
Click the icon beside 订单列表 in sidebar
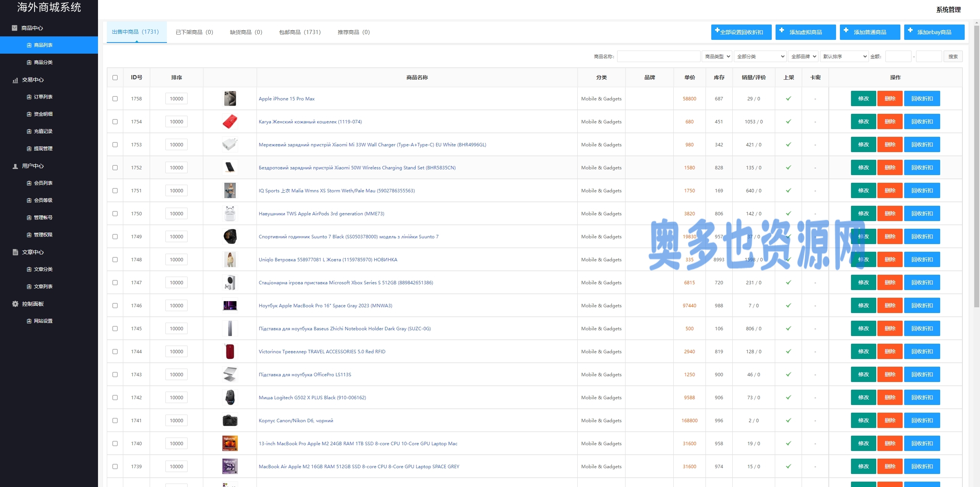[x=29, y=97]
